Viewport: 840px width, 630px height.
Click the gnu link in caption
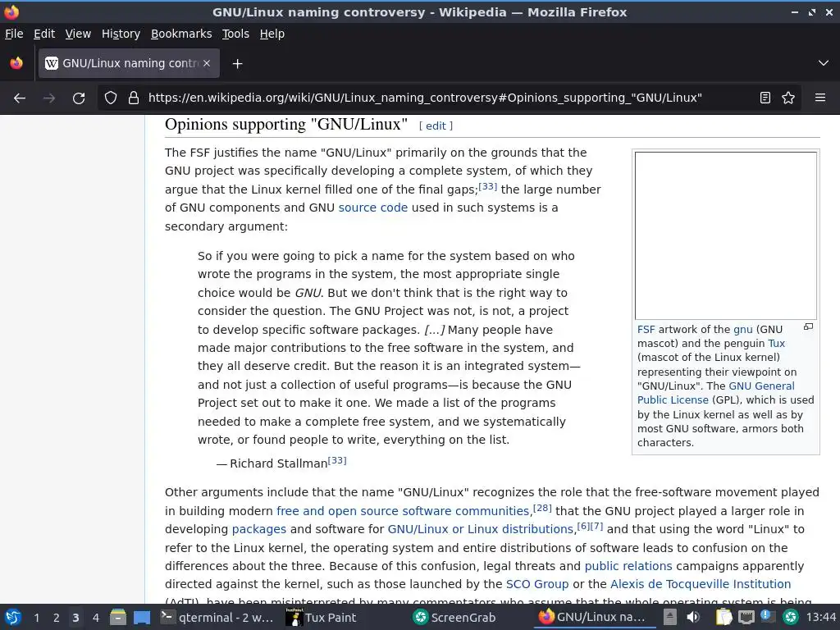(742, 330)
